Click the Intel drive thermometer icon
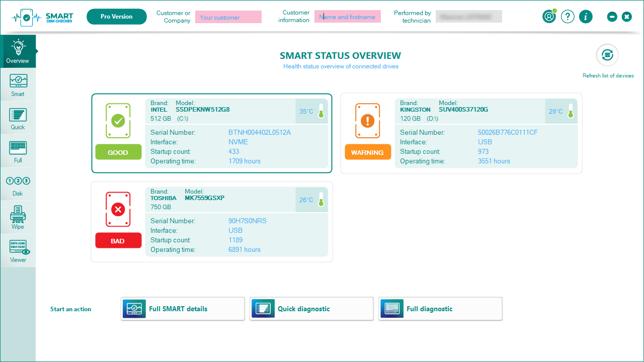 [321, 111]
